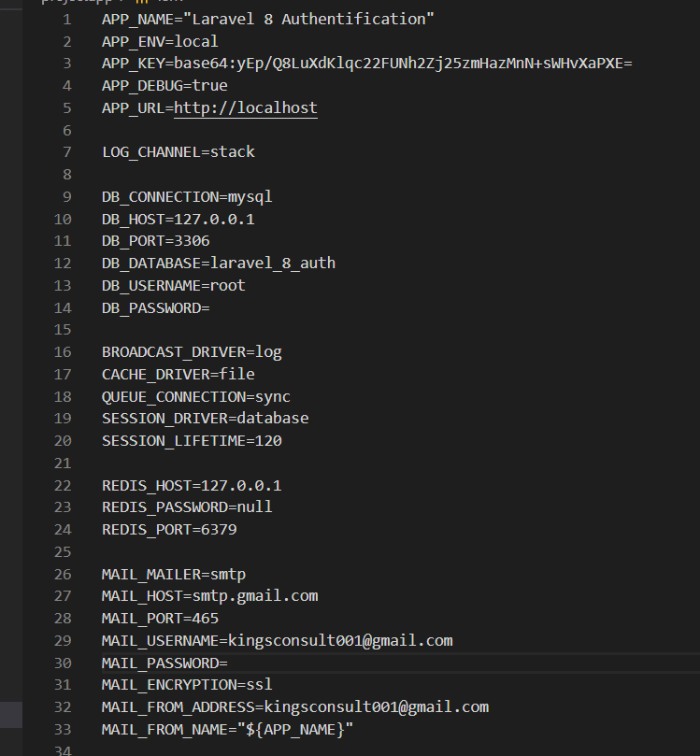
Task: Click line number 30 in gutter
Action: pos(63,663)
